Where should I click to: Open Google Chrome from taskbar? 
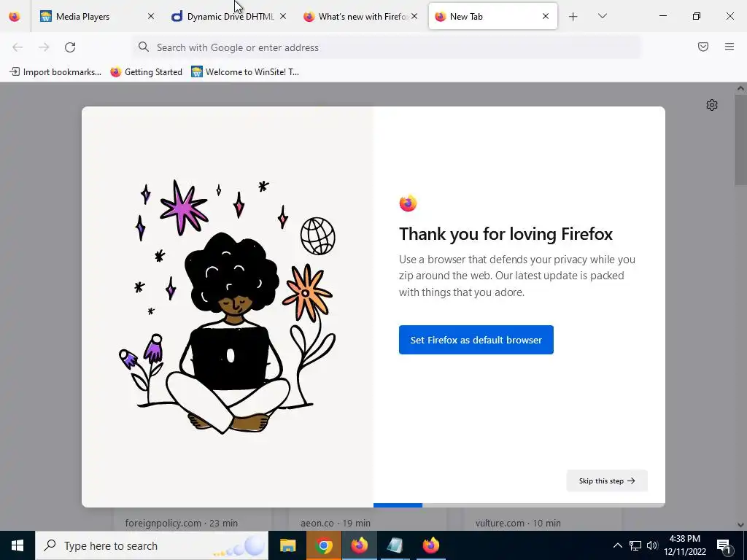[323, 545]
